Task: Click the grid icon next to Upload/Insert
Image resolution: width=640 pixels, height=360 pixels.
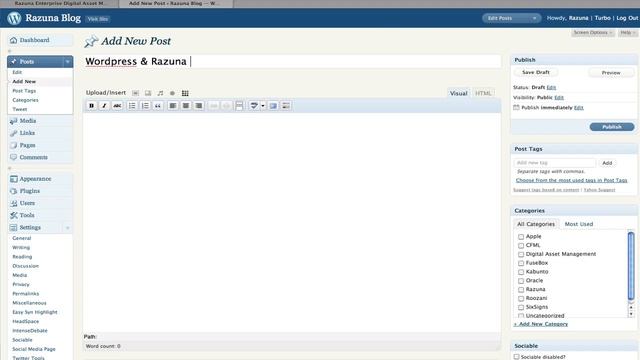Action: pyautogui.click(x=185, y=93)
